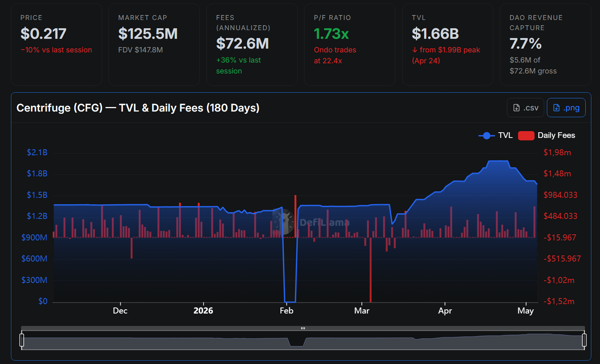Image resolution: width=600 pixels, height=364 pixels.
Task: Click 'Ondo trades at 22.4x' text
Action: tap(335, 55)
